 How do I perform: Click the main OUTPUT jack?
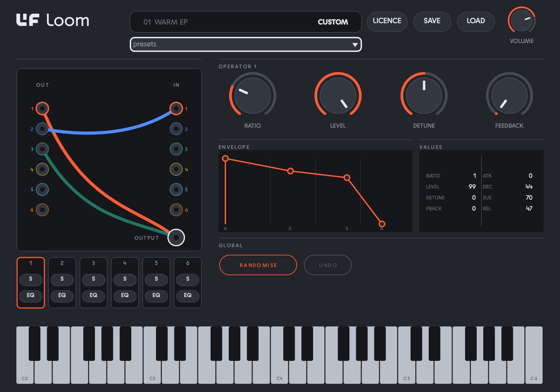(176, 237)
